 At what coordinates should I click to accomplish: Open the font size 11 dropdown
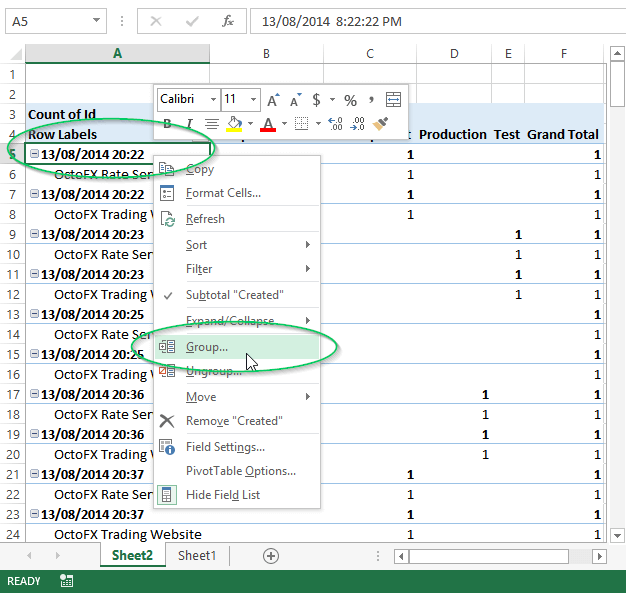tap(251, 100)
